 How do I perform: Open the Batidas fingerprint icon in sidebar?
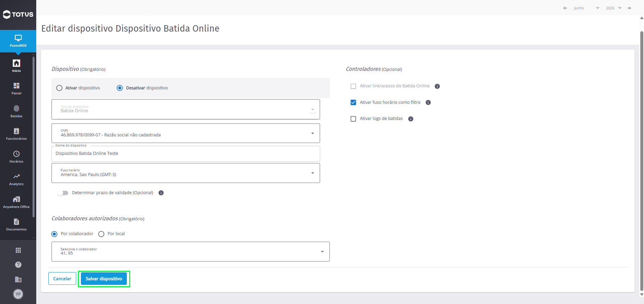coord(16,109)
